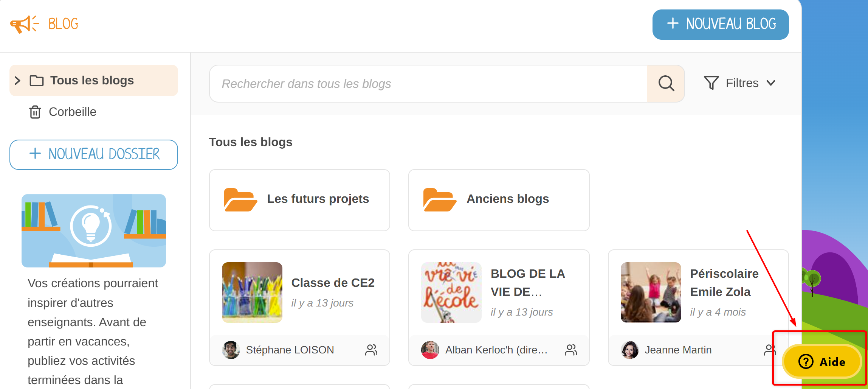The width and height of the screenshot is (868, 389).
Task: Click Stéphane LOISON's avatar
Action: coord(231,350)
